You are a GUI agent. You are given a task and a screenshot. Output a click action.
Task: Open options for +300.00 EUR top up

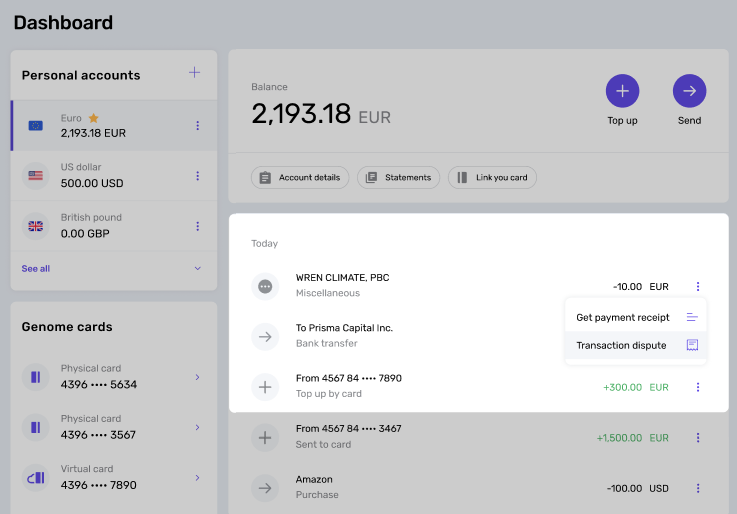[x=698, y=387]
